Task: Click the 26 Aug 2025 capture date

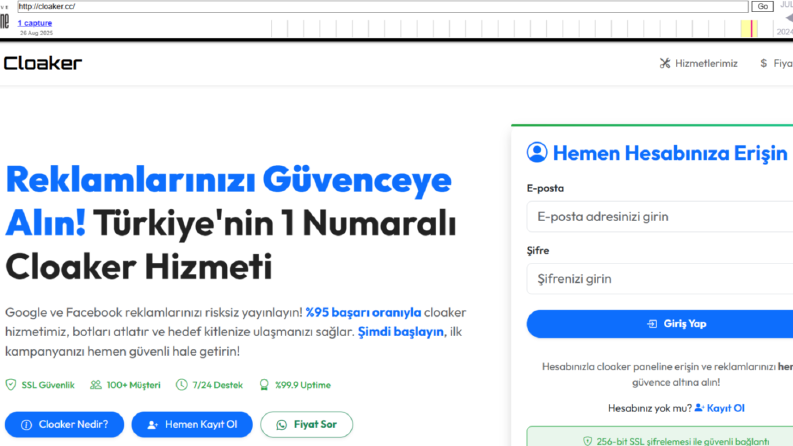Action: coord(36,33)
